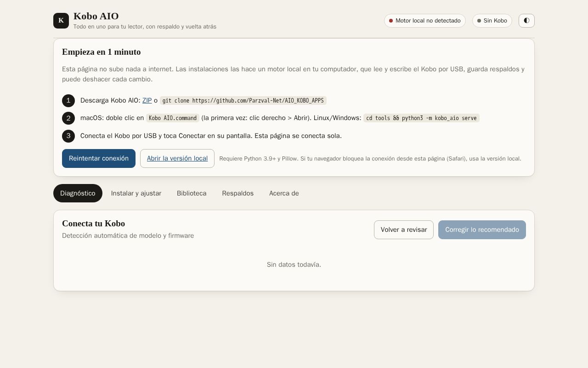Open the ZIP download link
Viewport: 588px width, 368px height.
click(147, 100)
